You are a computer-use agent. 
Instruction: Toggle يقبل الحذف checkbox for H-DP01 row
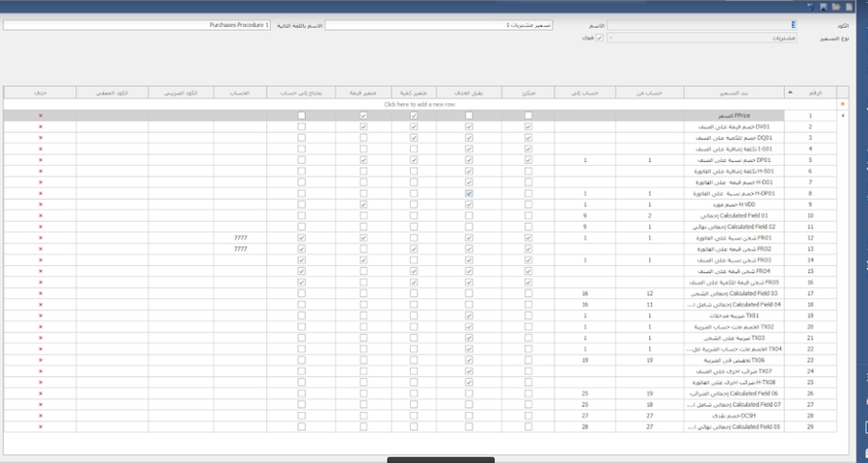coord(469,193)
